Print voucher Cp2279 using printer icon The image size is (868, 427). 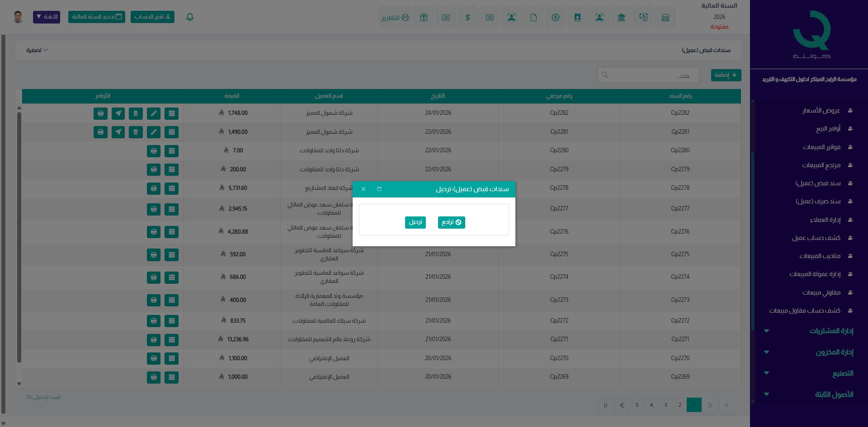154,169
